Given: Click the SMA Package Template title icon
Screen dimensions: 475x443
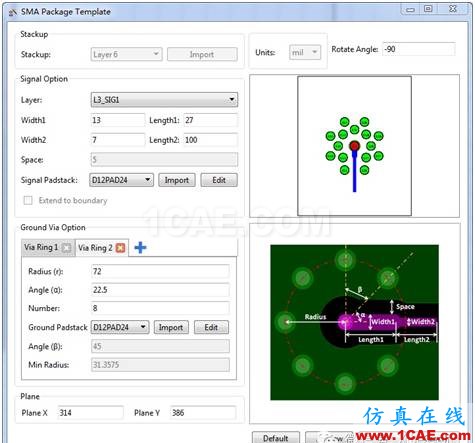Looking at the screenshot, I should (13, 12).
